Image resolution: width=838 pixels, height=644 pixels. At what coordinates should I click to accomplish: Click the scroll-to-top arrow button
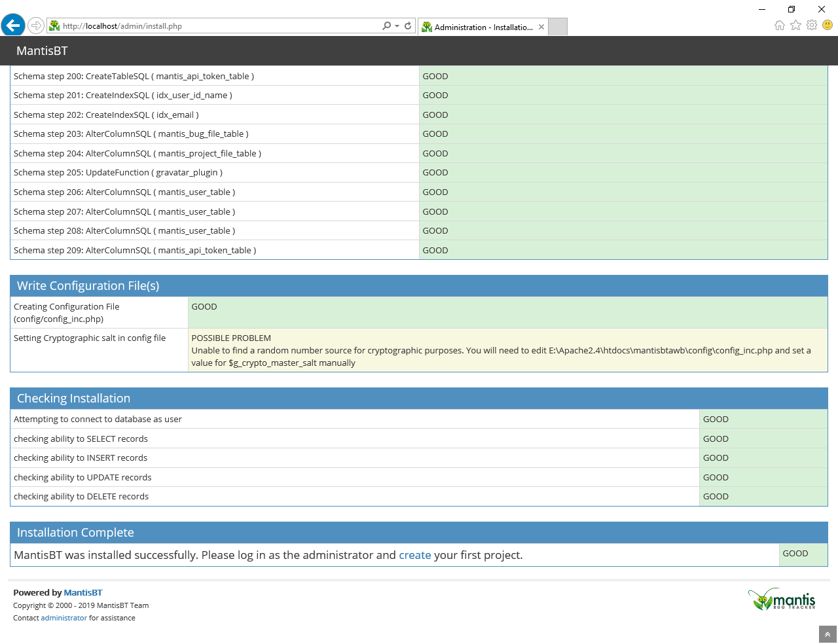tap(828, 634)
